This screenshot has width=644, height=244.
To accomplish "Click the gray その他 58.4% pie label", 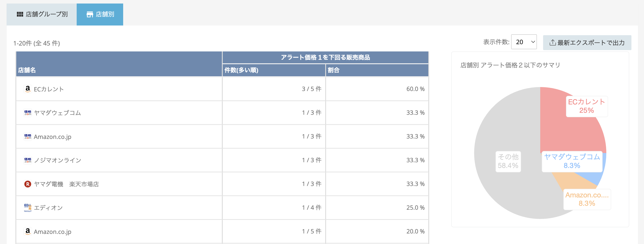I will click(x=508, y=161).
